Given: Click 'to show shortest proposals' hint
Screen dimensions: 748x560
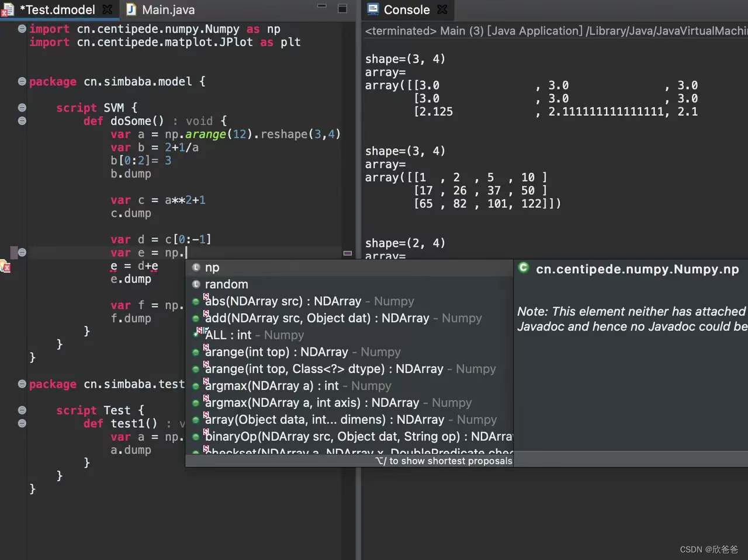Looking at the screenshot, I should 444,461.
